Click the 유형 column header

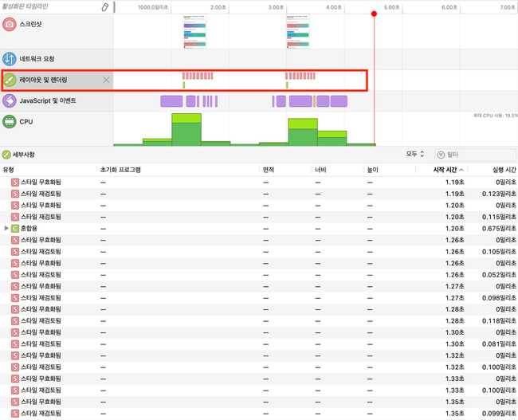9,170
